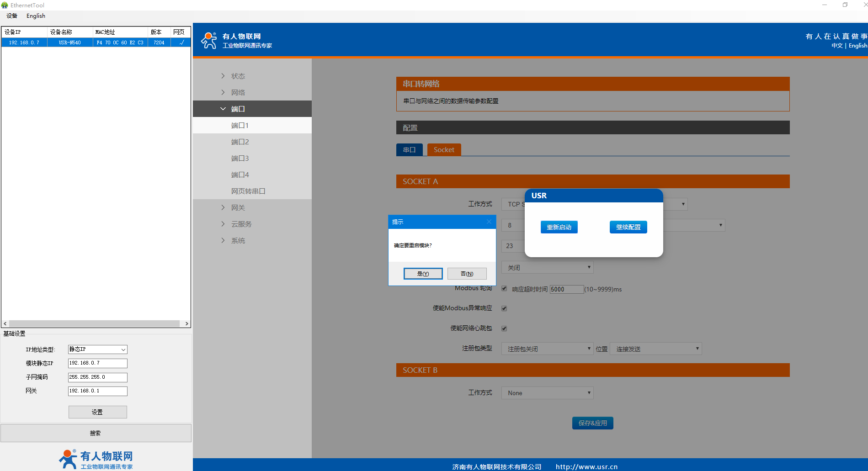Click the 模块静态IP input field
The height and width of the screenshot is (471, 868).
[x=97, y=363]
